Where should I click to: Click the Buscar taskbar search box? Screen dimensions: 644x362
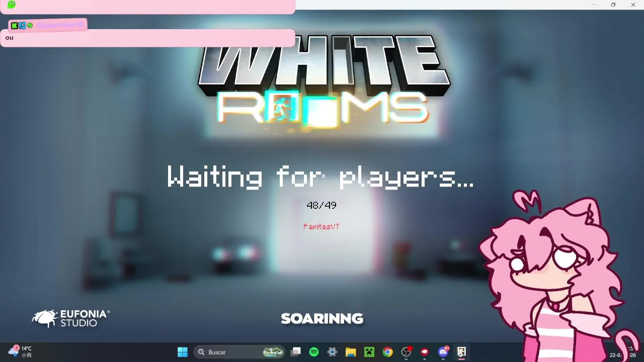[x=239, y=352]
